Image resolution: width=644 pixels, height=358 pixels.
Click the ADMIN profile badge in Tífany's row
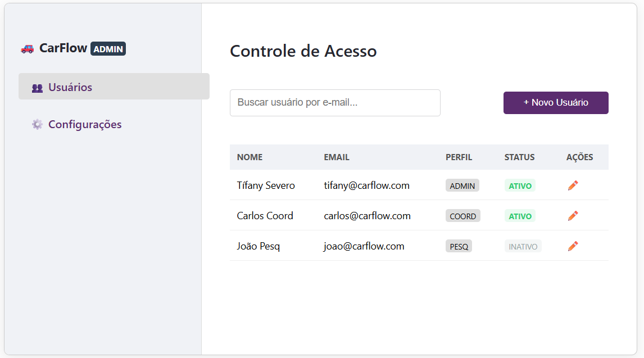coord(462,185)
